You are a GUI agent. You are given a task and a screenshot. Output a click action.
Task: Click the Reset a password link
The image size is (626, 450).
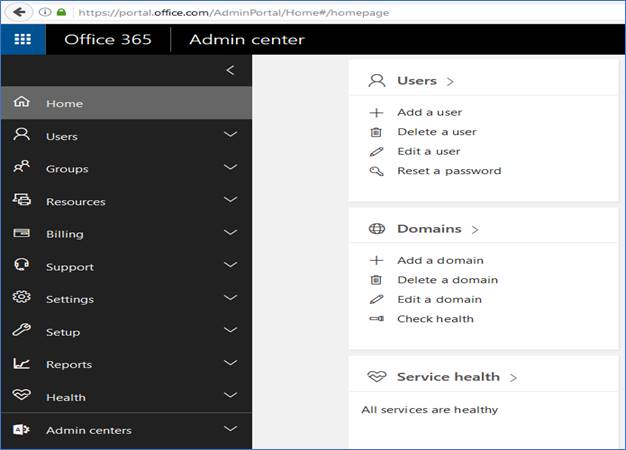449,171
